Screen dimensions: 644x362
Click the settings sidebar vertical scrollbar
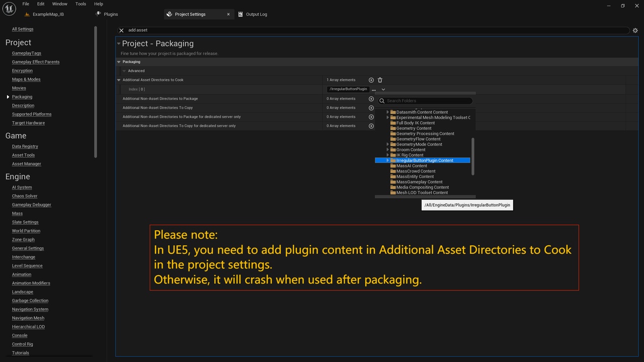click(96, 92)
